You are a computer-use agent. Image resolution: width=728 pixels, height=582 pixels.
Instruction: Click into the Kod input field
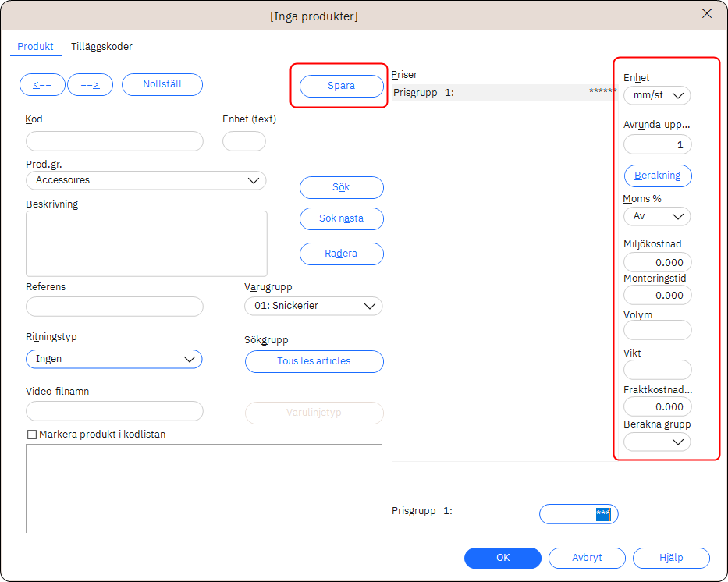[x=115, y=141]
